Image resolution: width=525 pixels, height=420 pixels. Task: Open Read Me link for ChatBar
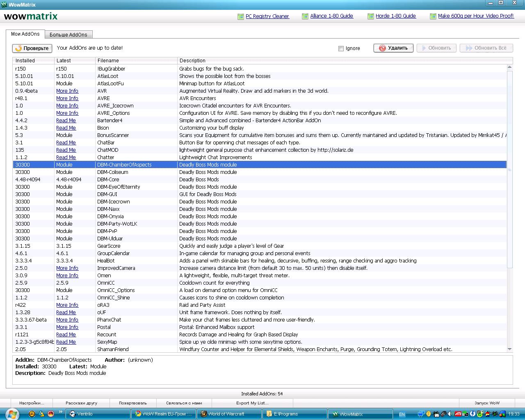pyautogui.click(x=66, y=143)
